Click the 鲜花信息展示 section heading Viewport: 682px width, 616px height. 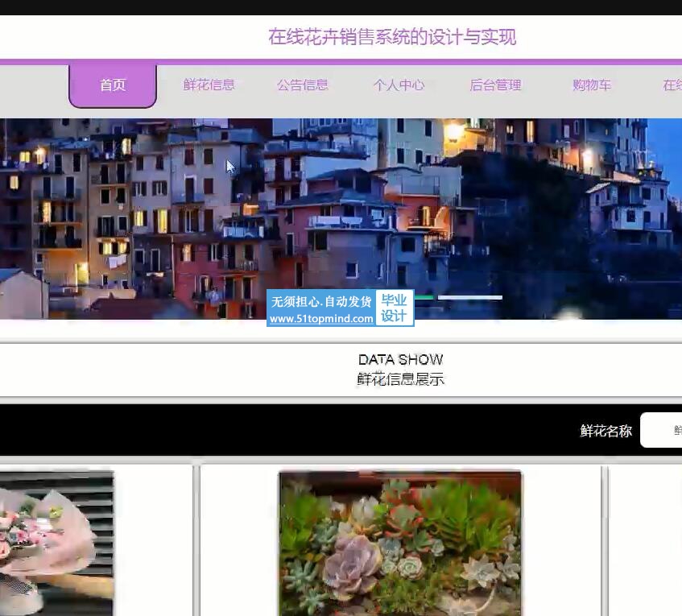click(x=400, y=378)
